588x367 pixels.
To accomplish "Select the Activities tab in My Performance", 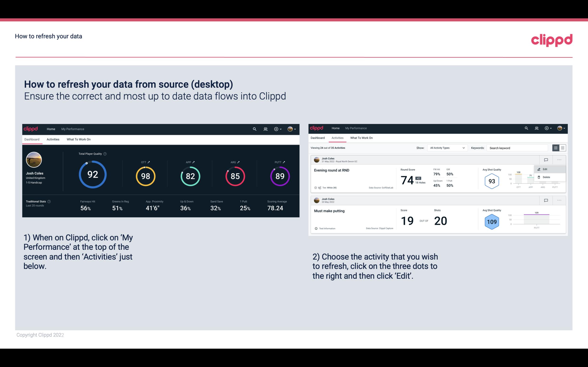I will click(x=53, y=139).
